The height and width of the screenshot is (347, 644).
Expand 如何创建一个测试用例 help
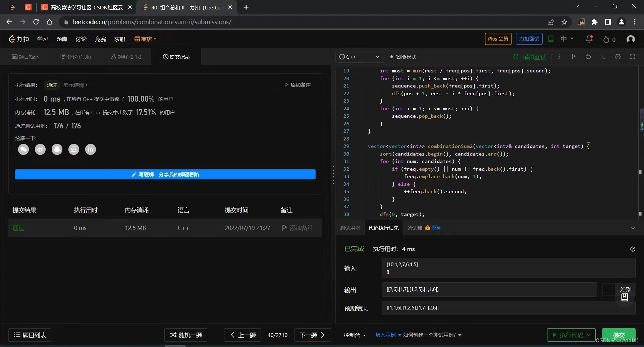coord(432,335)
